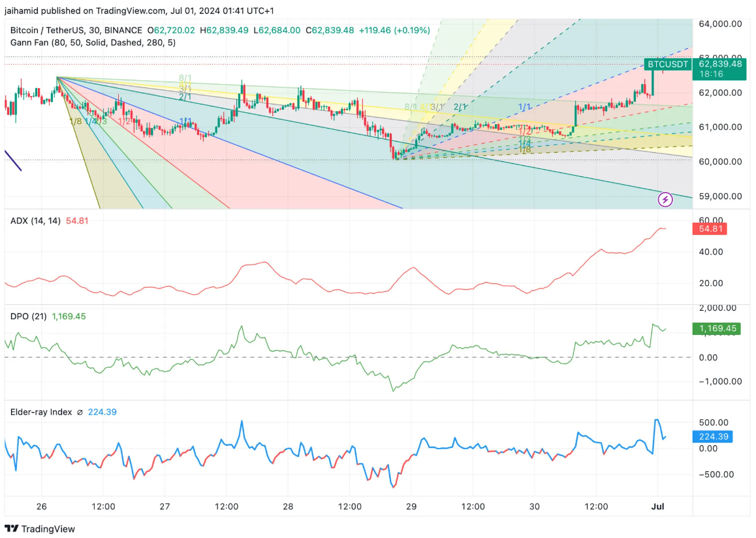The image size is (756, 538).
Task: Click the 62,839.48 current price badge
Action: 720,64
